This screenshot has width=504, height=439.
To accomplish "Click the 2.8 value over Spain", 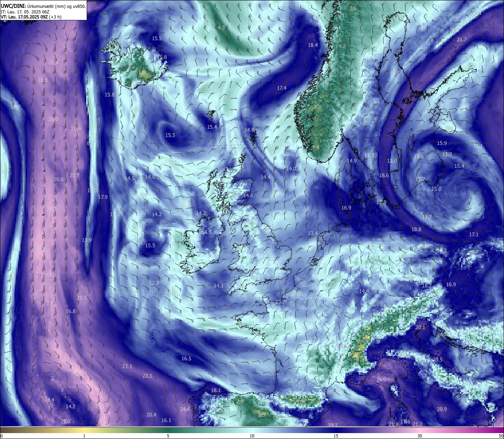I will click(x=240, y=402).
